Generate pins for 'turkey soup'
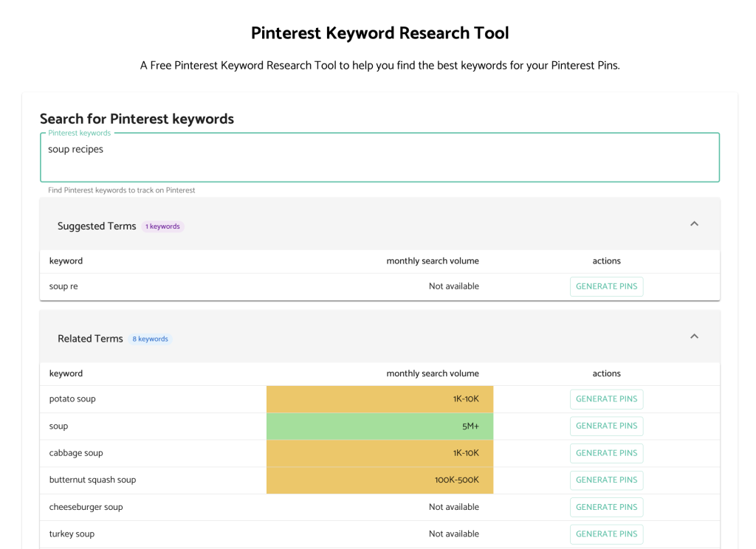This screenshot has width=756, height=549. [x=606, y=534]
